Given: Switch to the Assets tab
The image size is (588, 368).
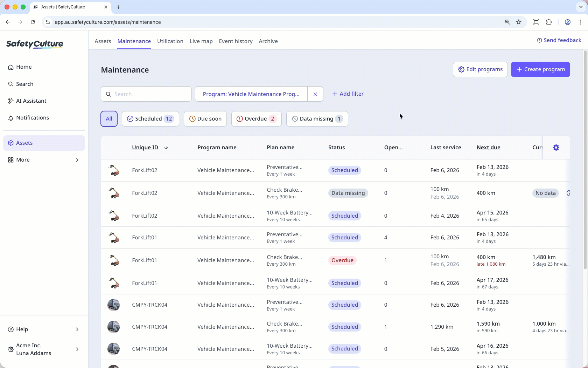Looking at the screenshot, I should (103, 41).
